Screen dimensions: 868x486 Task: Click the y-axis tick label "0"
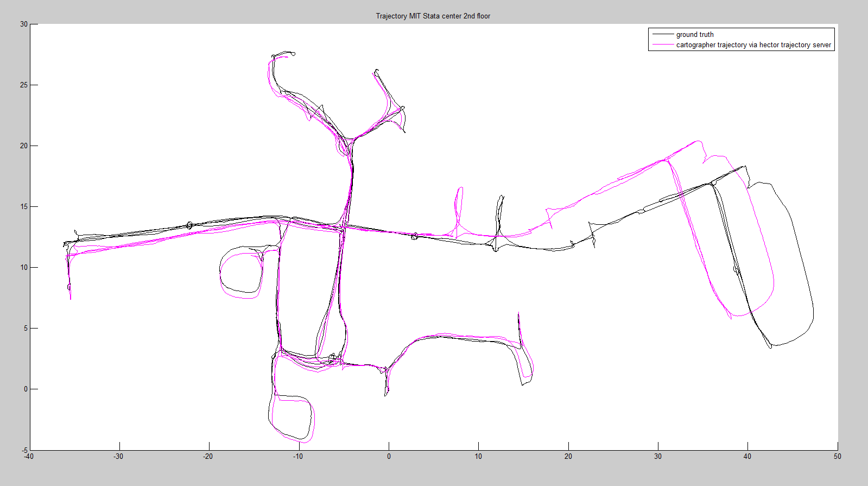point(26,389)
